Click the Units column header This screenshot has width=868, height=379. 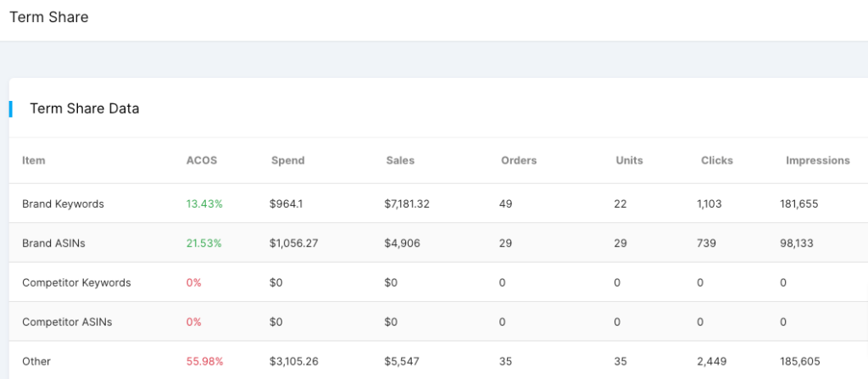[629, 160]
